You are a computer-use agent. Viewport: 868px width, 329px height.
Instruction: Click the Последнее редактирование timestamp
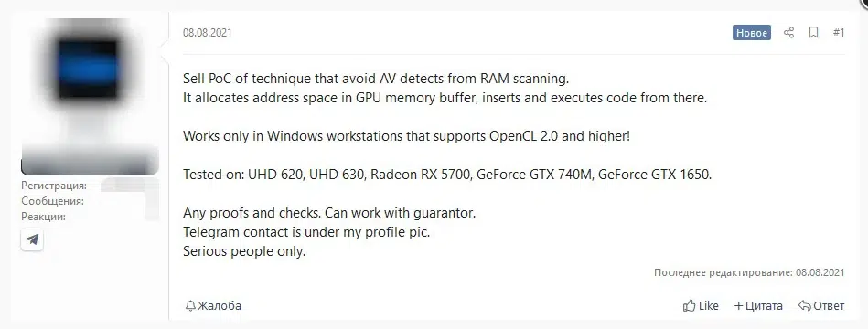[820, 272]
